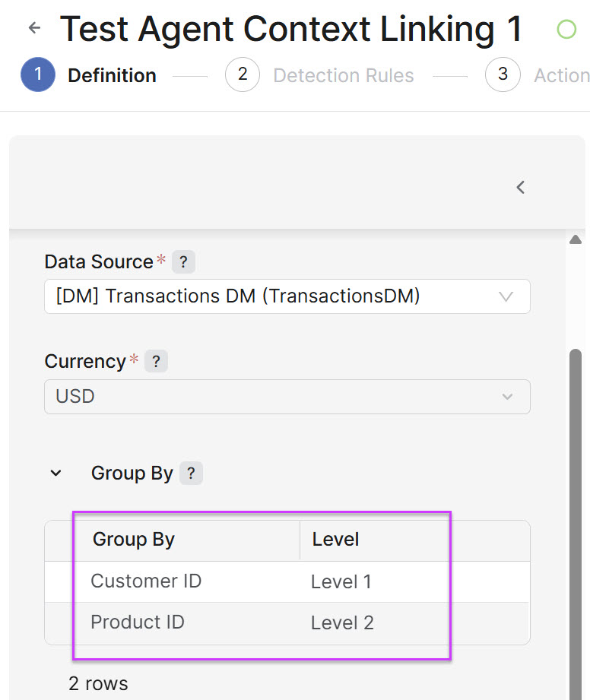
Task: Switch to the Detection Rules step label
Action: (x=343, y=76)
